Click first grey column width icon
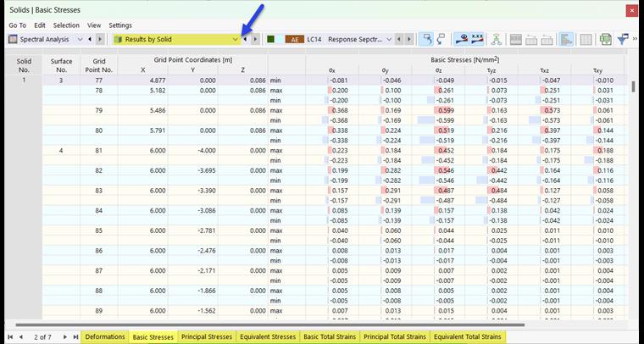The height and width of the screenshot is (344, 644). (x=531, y=40)
